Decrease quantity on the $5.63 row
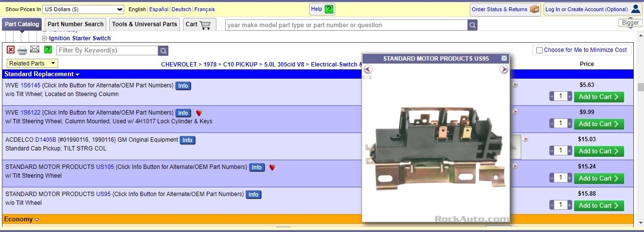Viewport: 644px width, 232px height. click(552, 97)
